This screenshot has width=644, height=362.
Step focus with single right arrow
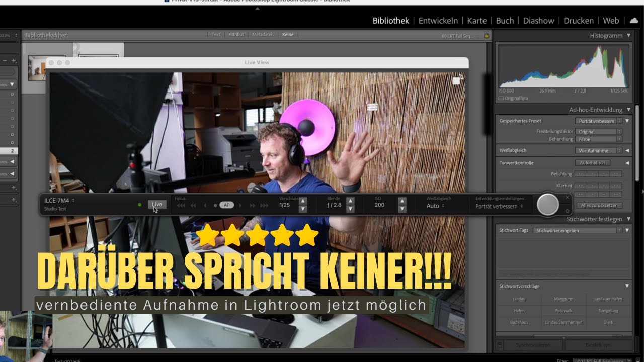[240, 205]
